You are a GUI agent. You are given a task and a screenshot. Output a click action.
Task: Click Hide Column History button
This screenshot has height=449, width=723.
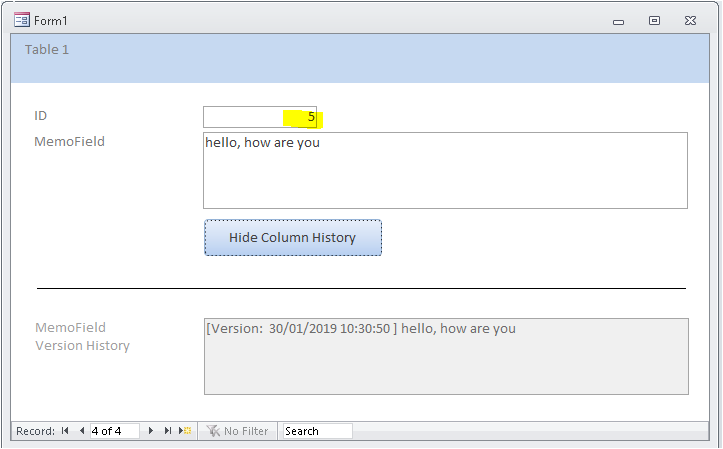pyautogui.click(x=293, y=237)
